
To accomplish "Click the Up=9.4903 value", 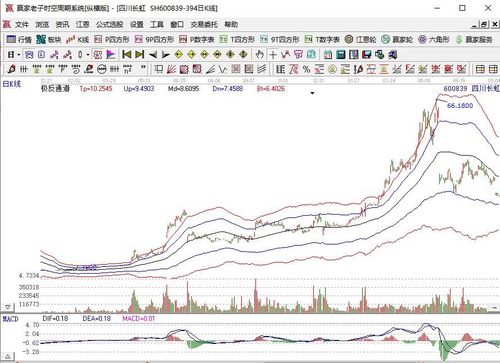I will 139,88.
